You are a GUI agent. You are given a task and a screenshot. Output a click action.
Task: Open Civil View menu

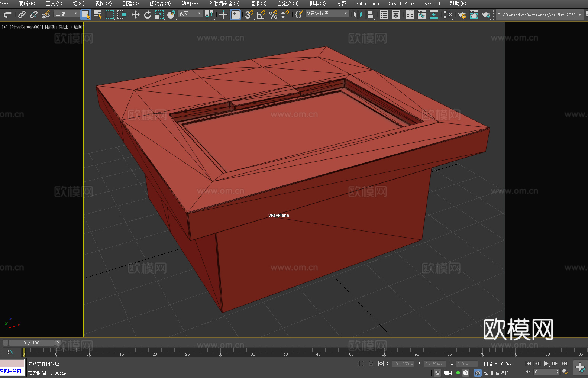(402, 3)
